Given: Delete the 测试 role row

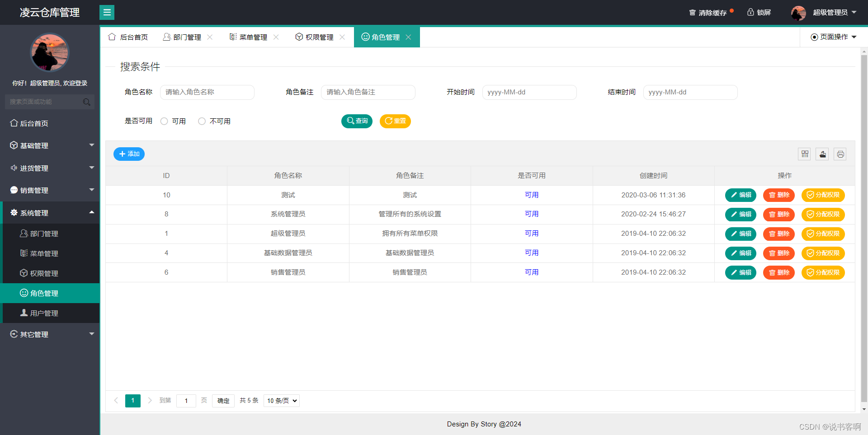Looking at the screenshot, I should coord(779,195).
